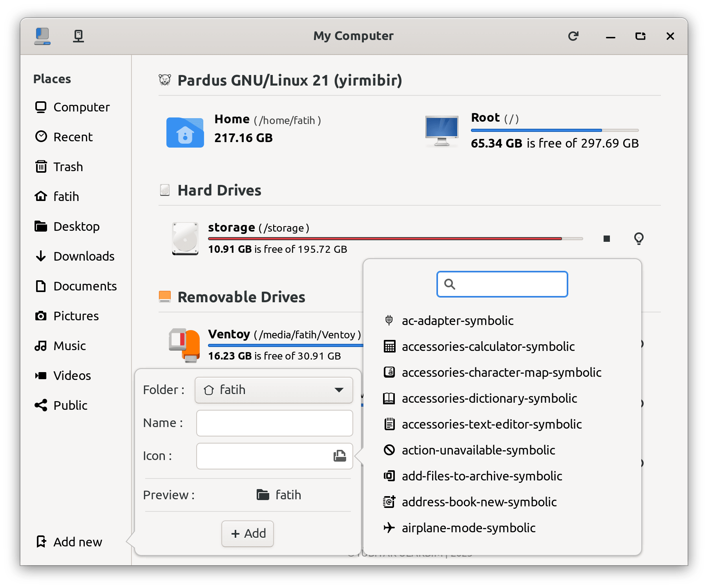The width and height of the screenshot is (708, 588).
Task: Click the Removable Drives orange icon
Action: click(x=165, y=297)
